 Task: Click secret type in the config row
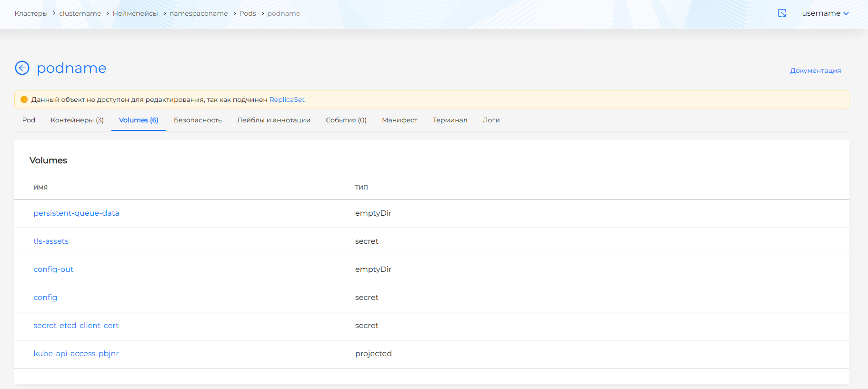click(x=367, y=298)
